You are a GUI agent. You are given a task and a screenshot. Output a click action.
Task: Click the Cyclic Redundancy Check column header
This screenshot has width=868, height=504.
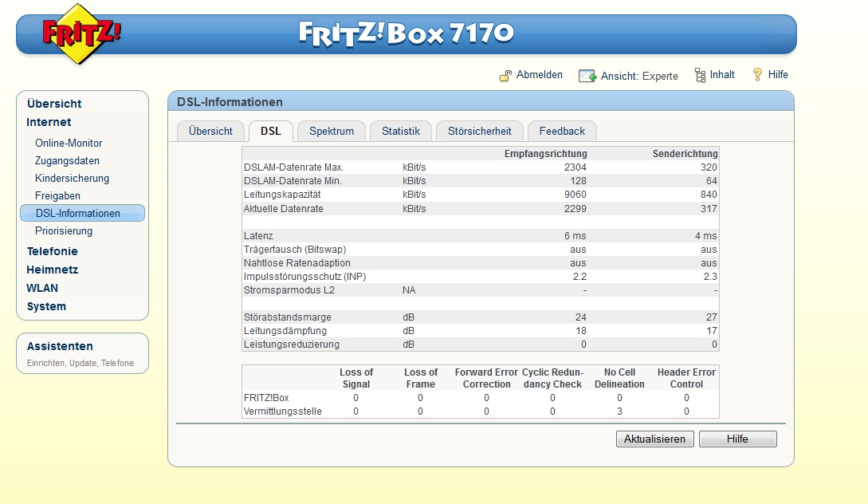click(x=552, y=378)
